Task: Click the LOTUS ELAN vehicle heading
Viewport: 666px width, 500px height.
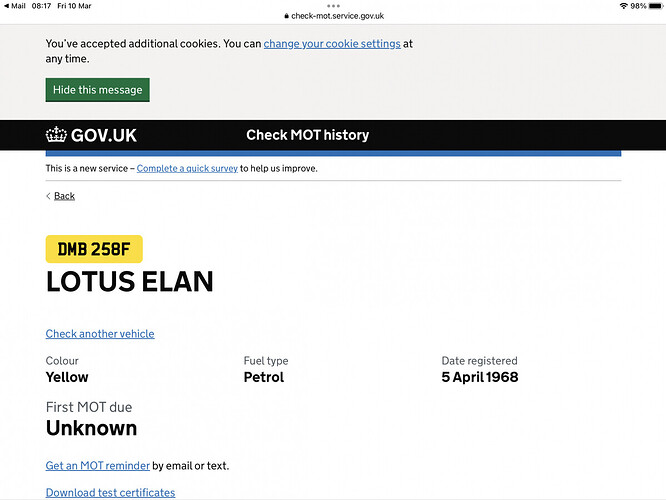Action: [130, 282]
